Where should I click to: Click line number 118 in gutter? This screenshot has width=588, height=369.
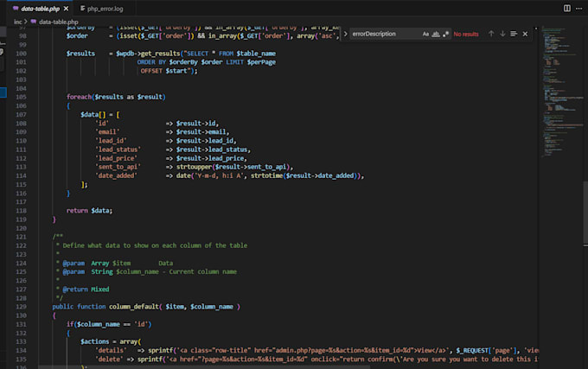tap(21, 211)
